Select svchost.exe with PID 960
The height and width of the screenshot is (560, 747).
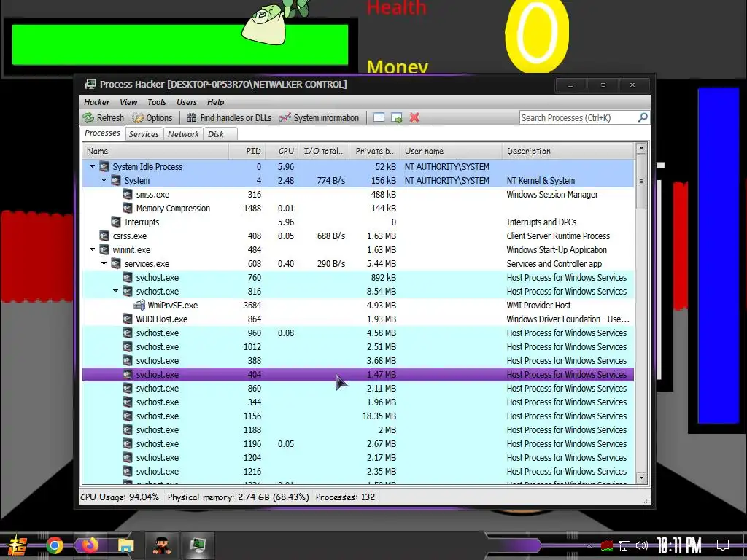coord(357,332)
